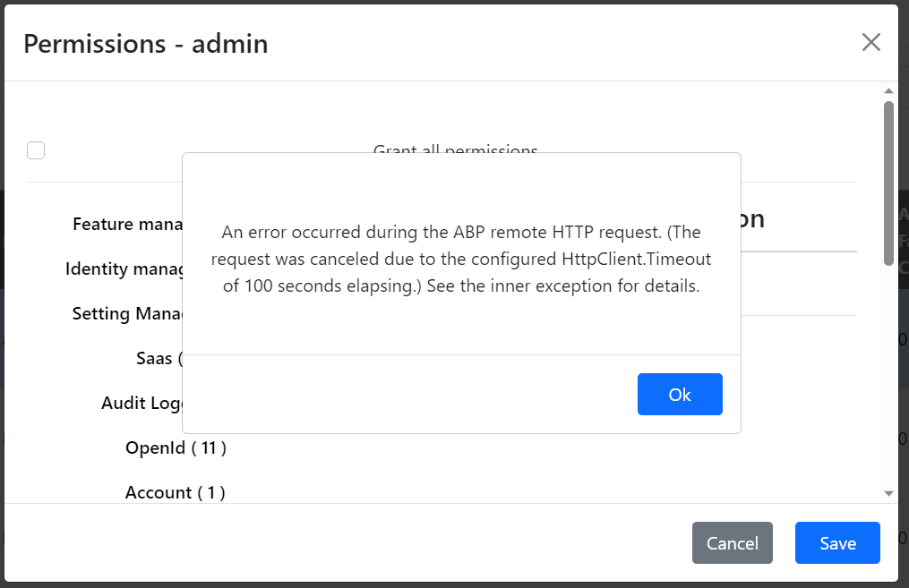Select the Saas permissions tab
The width and height of the screenshot is (909, 588).
[x=159, y=358]
